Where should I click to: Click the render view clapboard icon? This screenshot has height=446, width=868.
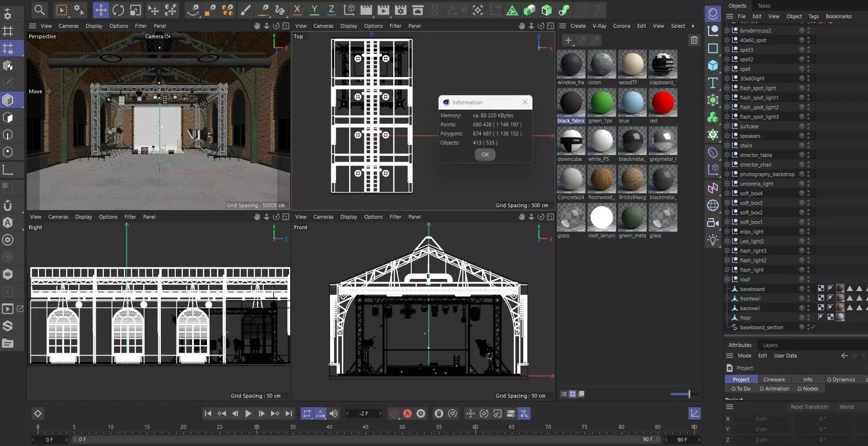click(x=366, y=10)
